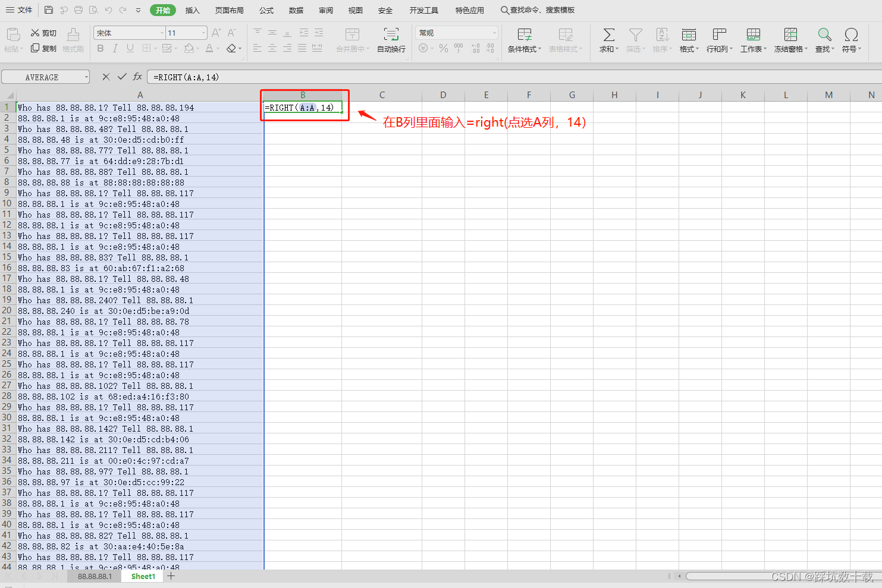Open the font name dropdown showing 宋体
The width and height of the screenshot is (882, 588).
coord(162,33)
